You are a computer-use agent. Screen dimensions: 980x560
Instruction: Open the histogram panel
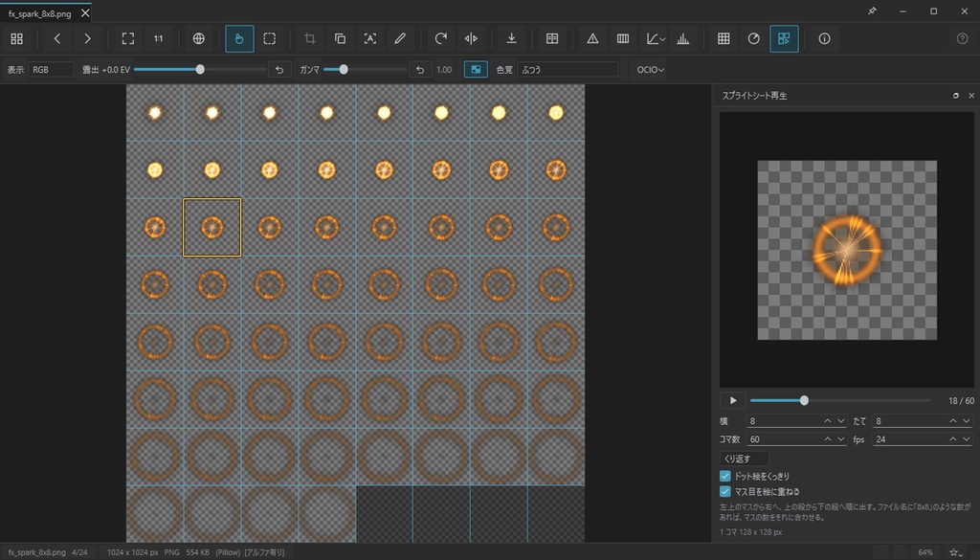683,38
